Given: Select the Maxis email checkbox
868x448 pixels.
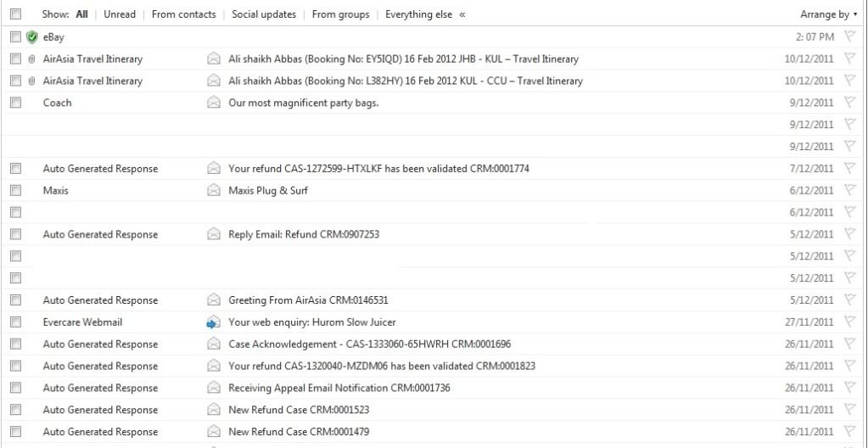Looking at the screenshot, I should coord(15,191).
